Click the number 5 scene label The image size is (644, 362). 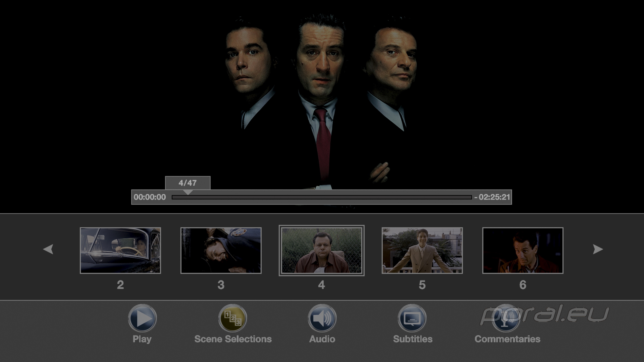coord(422,285)
